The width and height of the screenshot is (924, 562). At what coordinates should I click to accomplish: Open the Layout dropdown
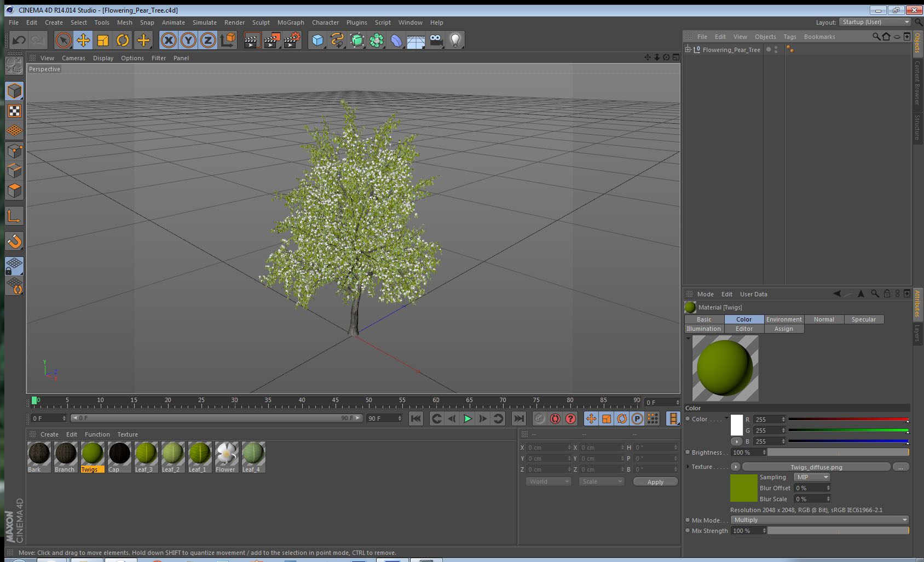875,22
